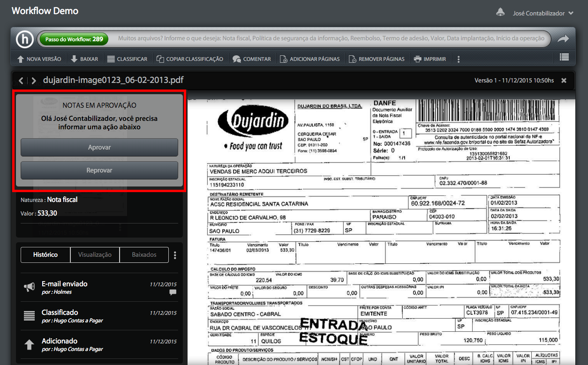Click the Baixar download button
The height and width of the screenshot is (365, 588).
tap(84, 59)
